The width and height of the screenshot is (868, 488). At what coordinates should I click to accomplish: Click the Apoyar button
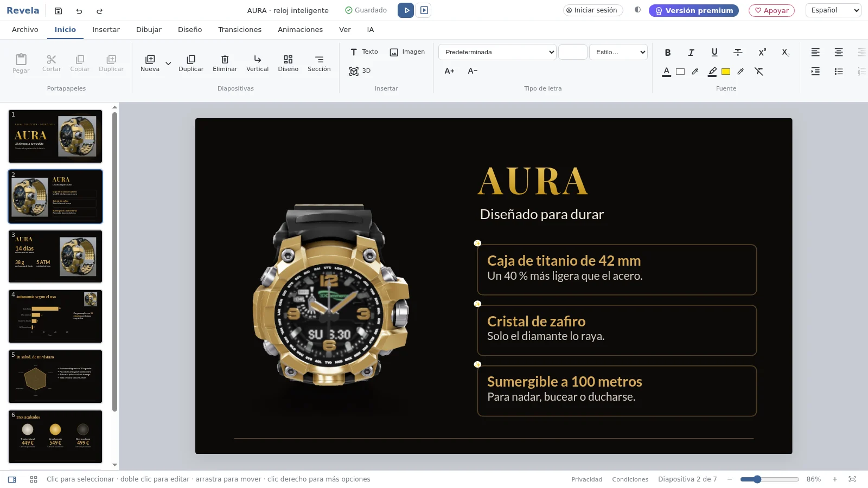pyautogui.click(x=771, y=10)
